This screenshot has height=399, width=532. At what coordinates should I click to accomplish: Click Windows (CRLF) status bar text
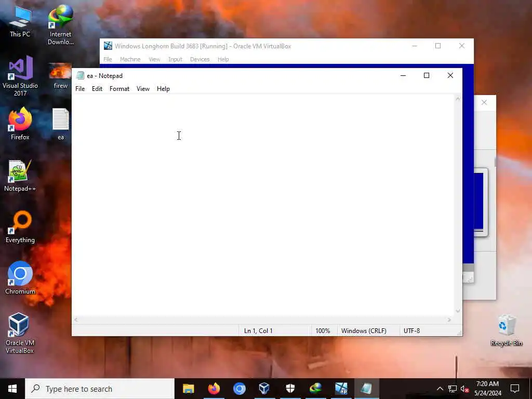coord(364,331)
